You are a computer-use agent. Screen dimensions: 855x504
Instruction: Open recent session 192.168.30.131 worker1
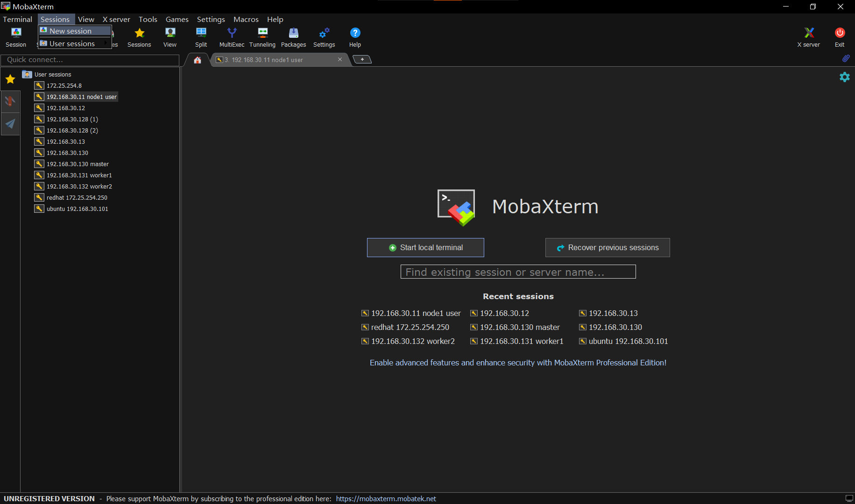[517, 341]
